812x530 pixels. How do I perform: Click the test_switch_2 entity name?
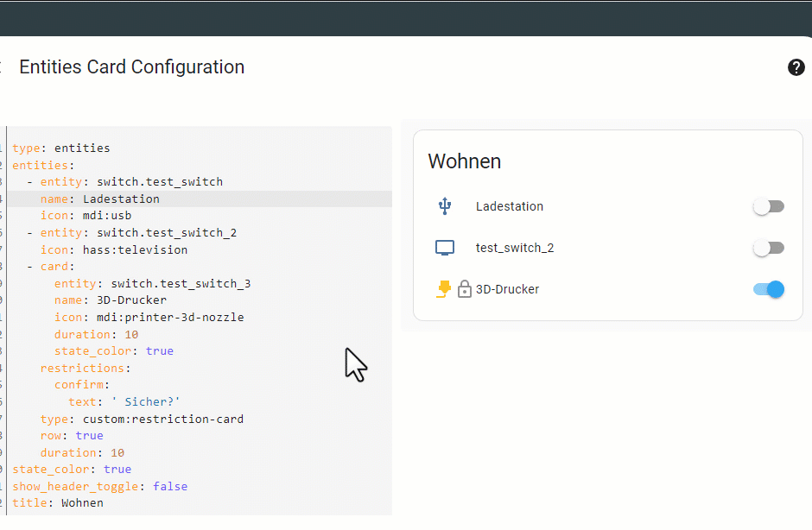pyautogui.click(x=515, y=248)
